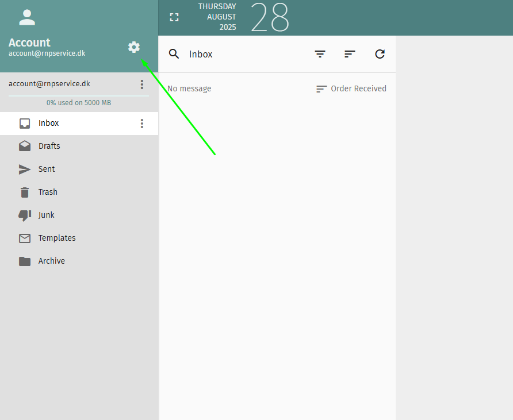Open the filter messages icon
Viewport: 513px width, 420px height.
coord(320,54)
